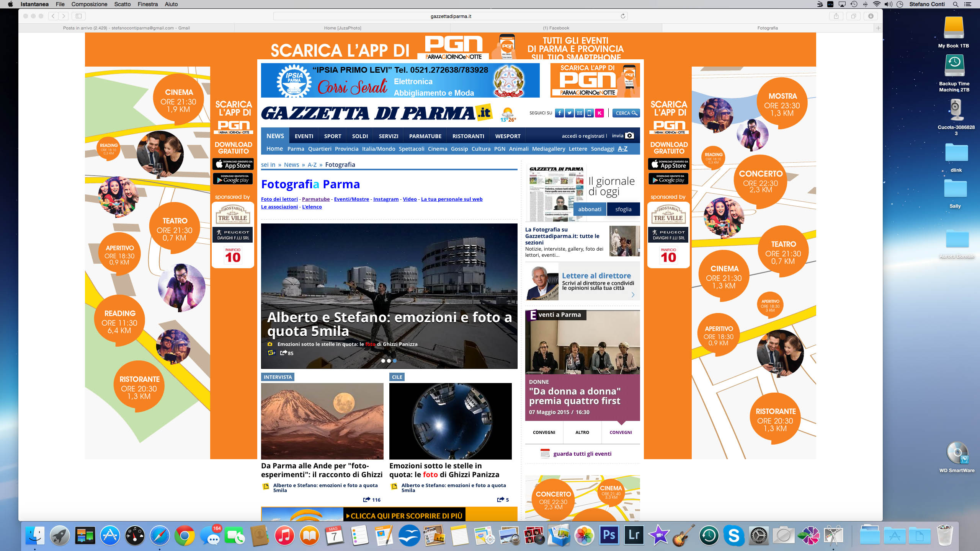This screenshot has width=980, height=551.
Task: Open the Photos app in the Dock
Action: click(584, 535)
